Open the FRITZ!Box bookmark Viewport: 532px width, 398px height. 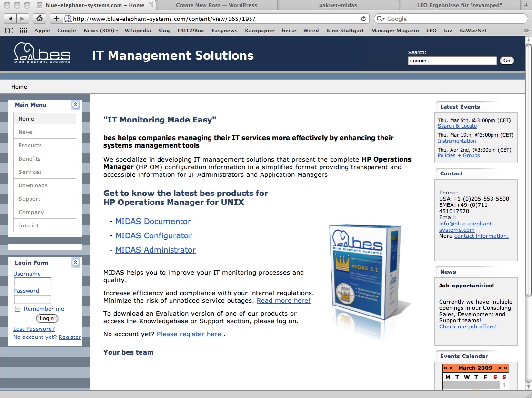pyautogui.click(x=191, y=30)
